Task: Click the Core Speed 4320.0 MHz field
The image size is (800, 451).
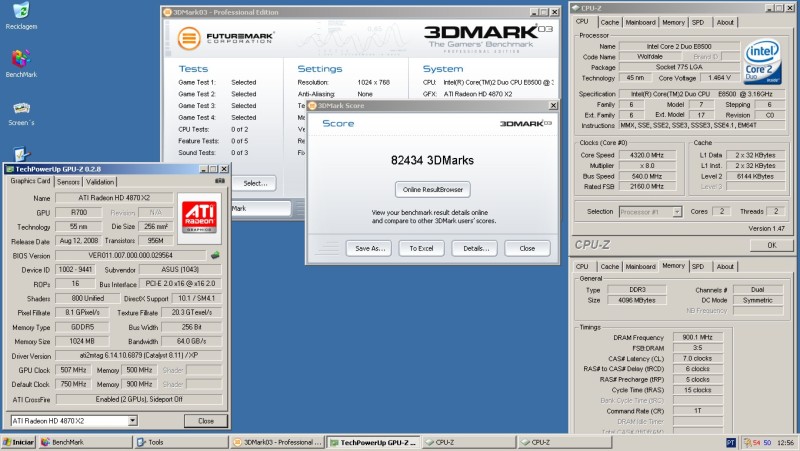Action: pos(646,155)
